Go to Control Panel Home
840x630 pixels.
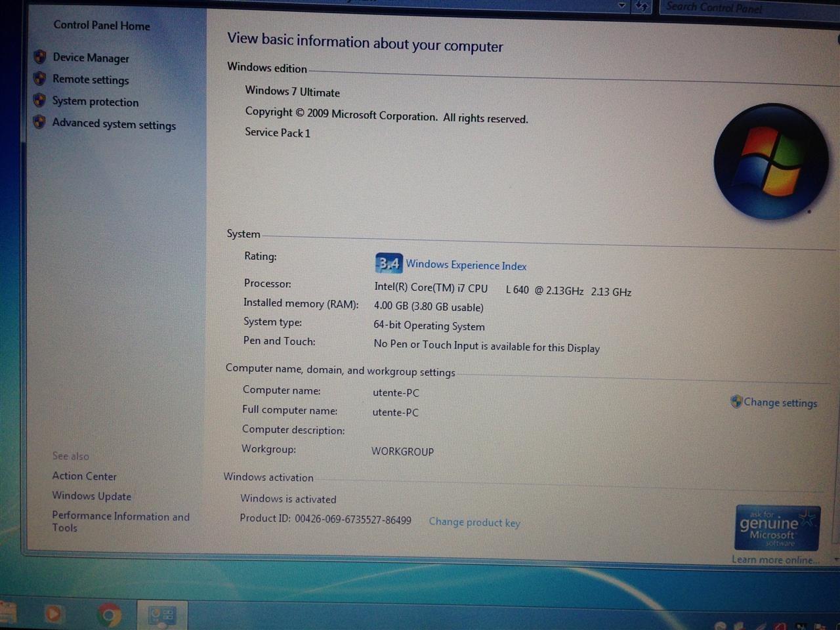pyautogui.click(x=102, y=26)
